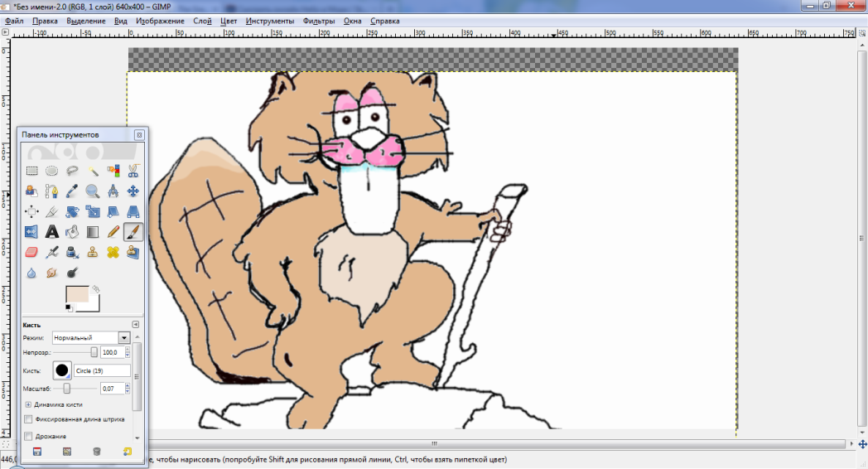Select the Free Select lasso tool
This screenshot has width=868, height=469.
72,171
